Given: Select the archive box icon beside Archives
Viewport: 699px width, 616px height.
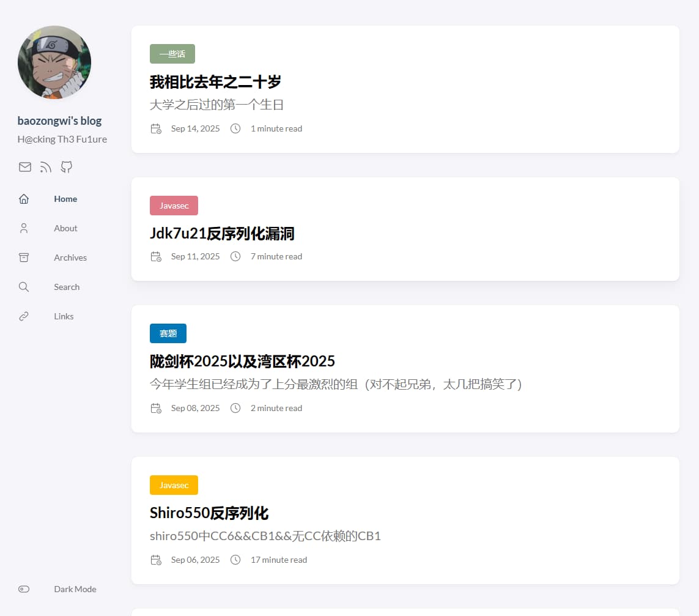Looking at the screenshot, I should [23, 257].
